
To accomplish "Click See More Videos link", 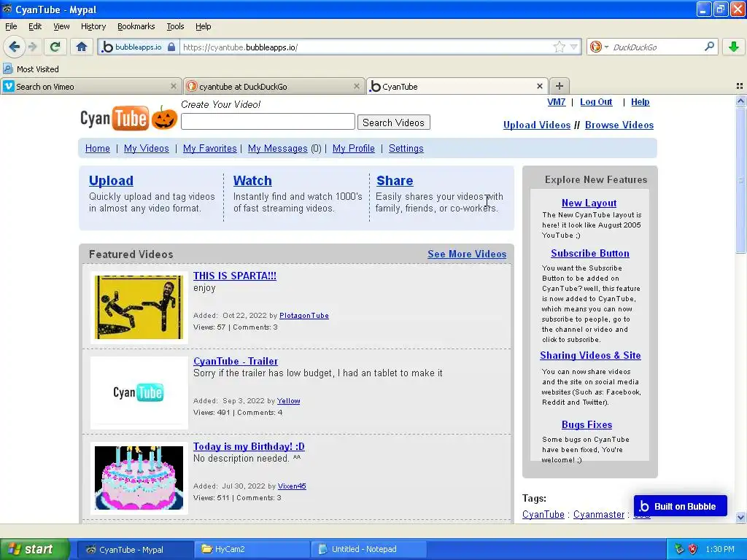I will [x=467, y=254].
